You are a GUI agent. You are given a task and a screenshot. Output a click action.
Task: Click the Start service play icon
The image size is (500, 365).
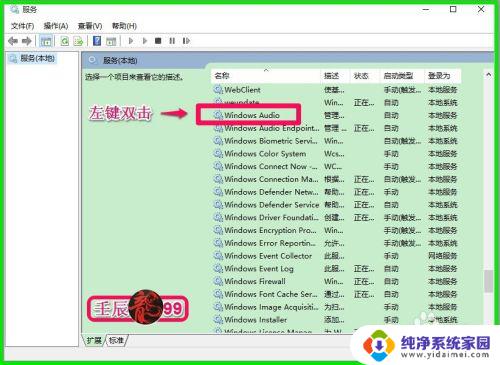131,41
